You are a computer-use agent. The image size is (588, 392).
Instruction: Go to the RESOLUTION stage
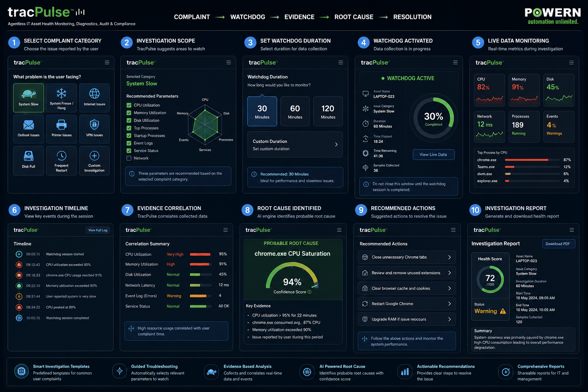[x=412, y=17]
